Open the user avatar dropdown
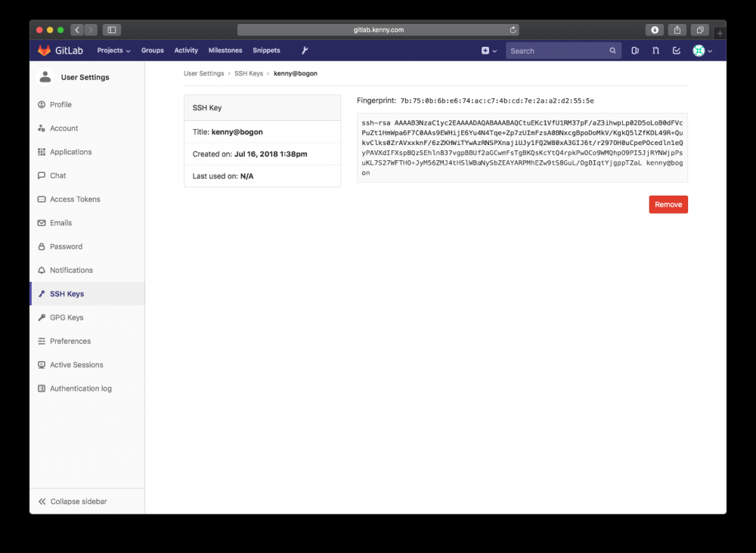 click(702, 51)
